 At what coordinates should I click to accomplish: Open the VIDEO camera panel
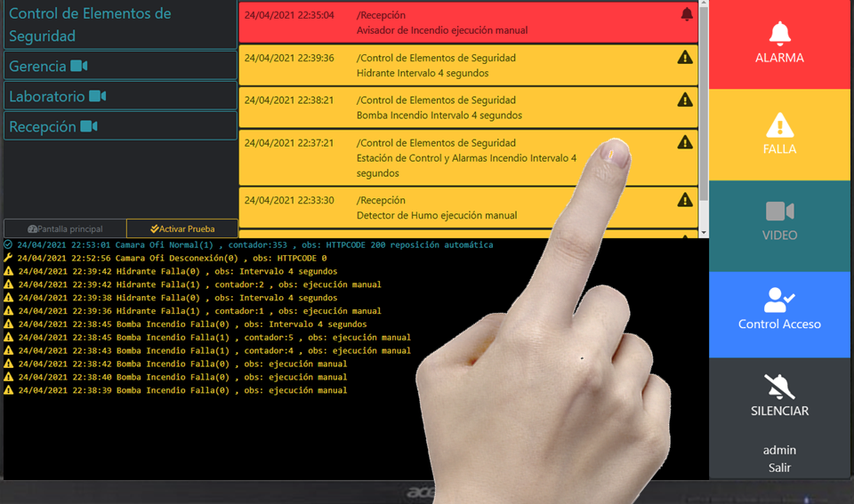coord(779,226)
